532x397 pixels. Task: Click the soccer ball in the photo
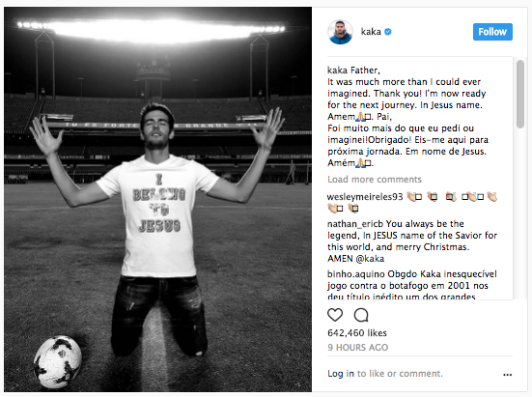58,361
